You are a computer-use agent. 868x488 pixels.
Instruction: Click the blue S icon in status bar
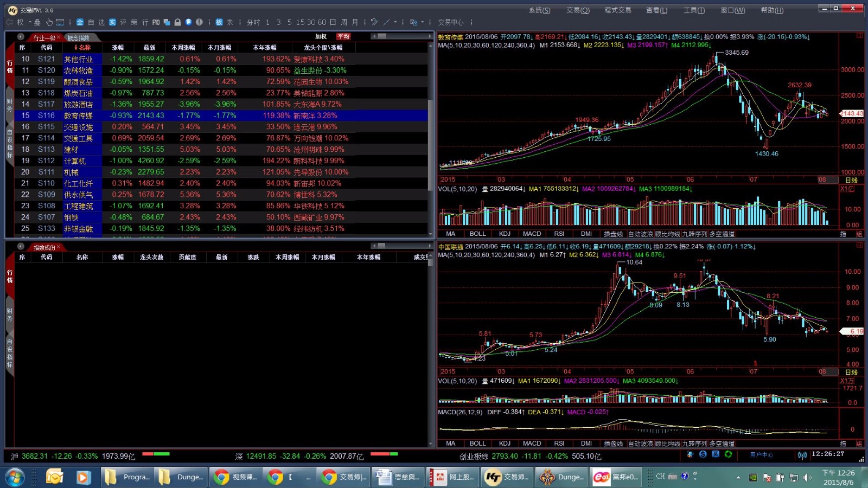pyautogui.click(x=703, y=454)
